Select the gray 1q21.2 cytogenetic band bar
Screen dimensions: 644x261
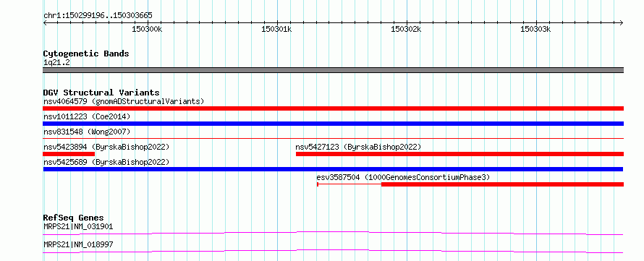pyautogui.click(x=333, y=70)
